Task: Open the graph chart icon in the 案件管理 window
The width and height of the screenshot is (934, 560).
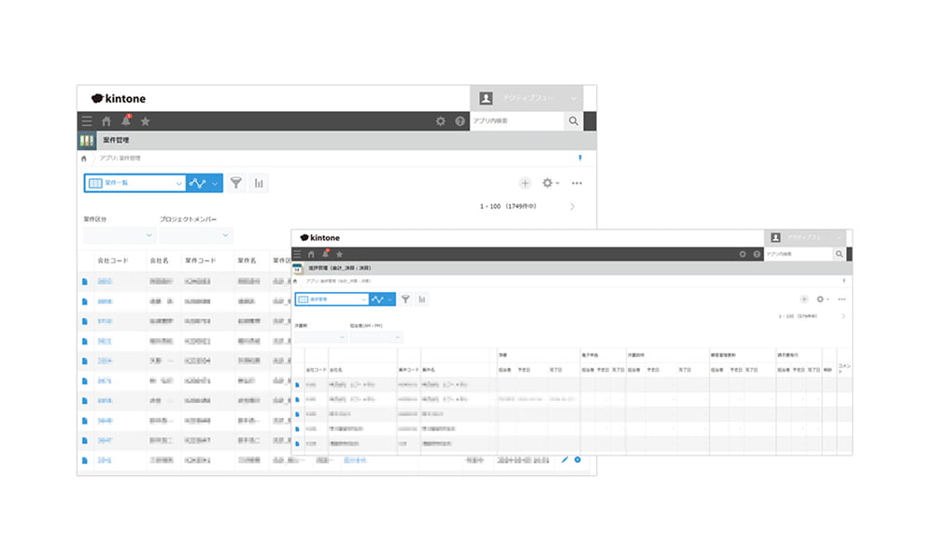Action: tap(258, 183)
